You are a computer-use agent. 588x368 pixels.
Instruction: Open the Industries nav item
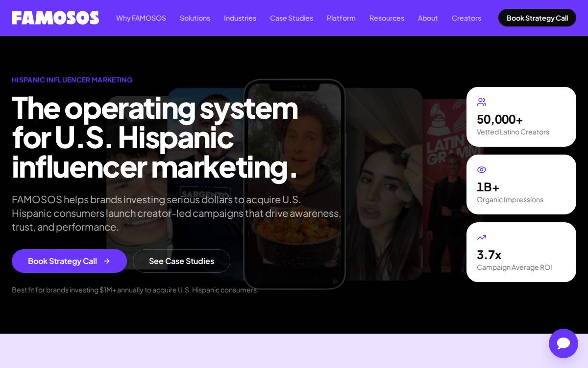coord(240,18)
